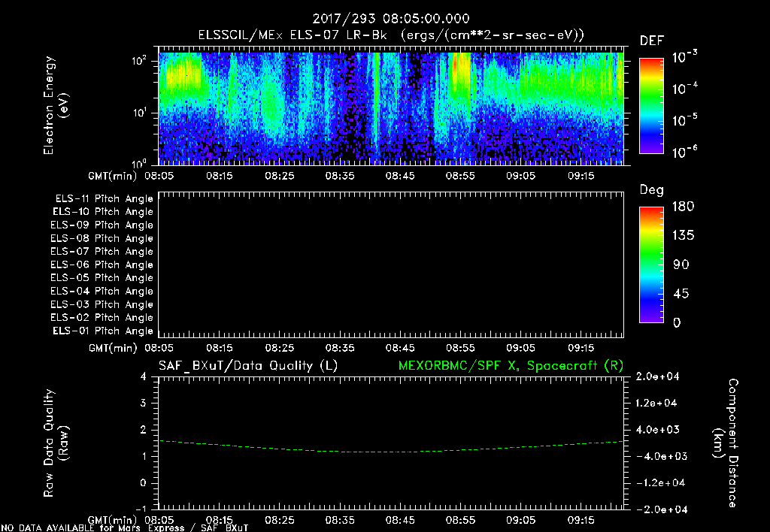Click the 10^-3 DEF scale label
Screen dimensions: 770x532
[x=684, y=57]
